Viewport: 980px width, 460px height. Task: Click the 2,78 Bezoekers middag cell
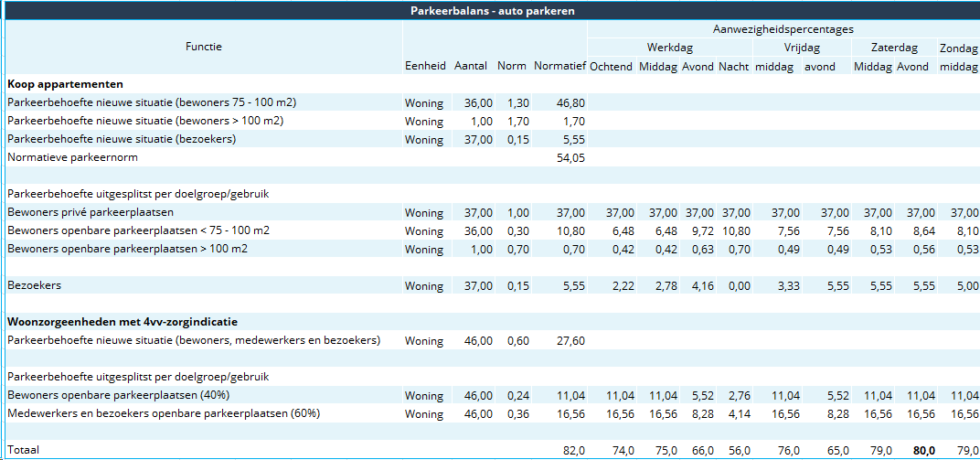point(665,286)
